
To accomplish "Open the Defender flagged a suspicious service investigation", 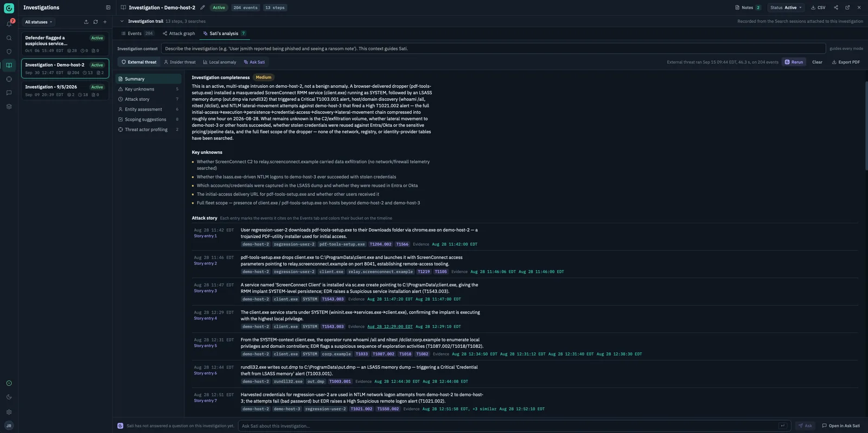I will [65, 44].
